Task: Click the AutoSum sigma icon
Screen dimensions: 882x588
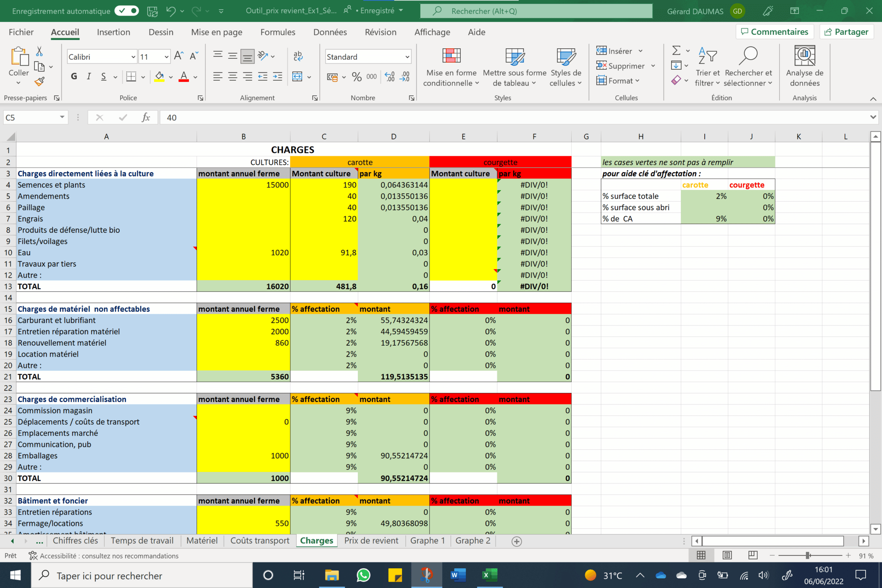Action: 676,51
